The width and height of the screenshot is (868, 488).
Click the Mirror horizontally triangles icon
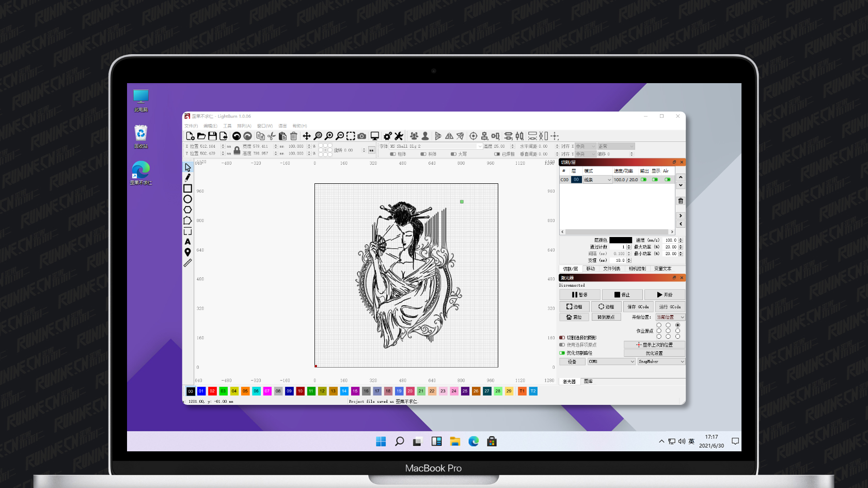449,136
